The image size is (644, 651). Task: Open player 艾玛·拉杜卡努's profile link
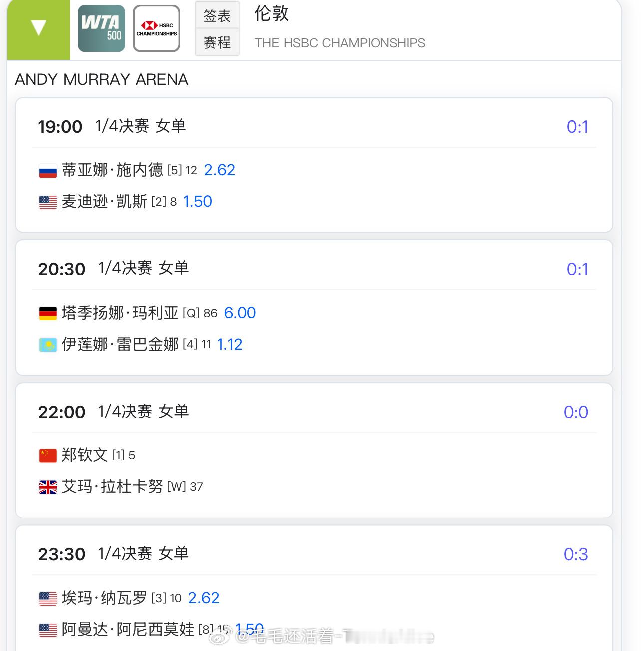click(x=112, y=487)
